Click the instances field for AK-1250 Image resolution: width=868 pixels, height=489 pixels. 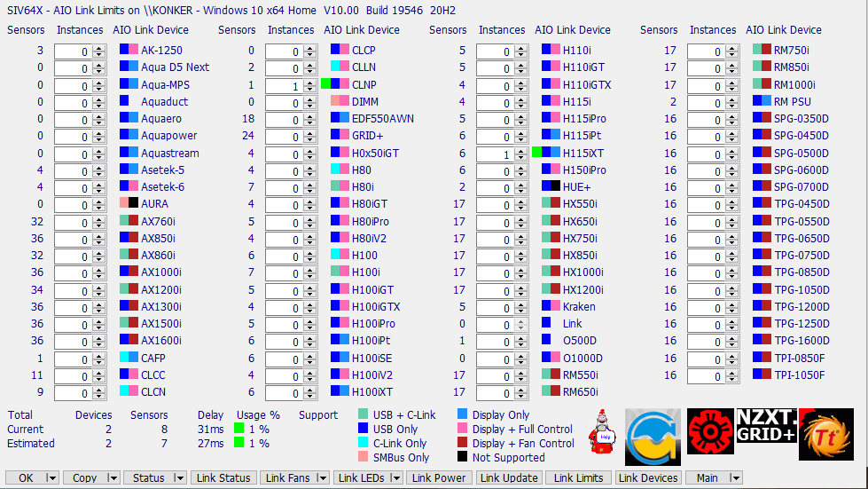coord(73,51)
